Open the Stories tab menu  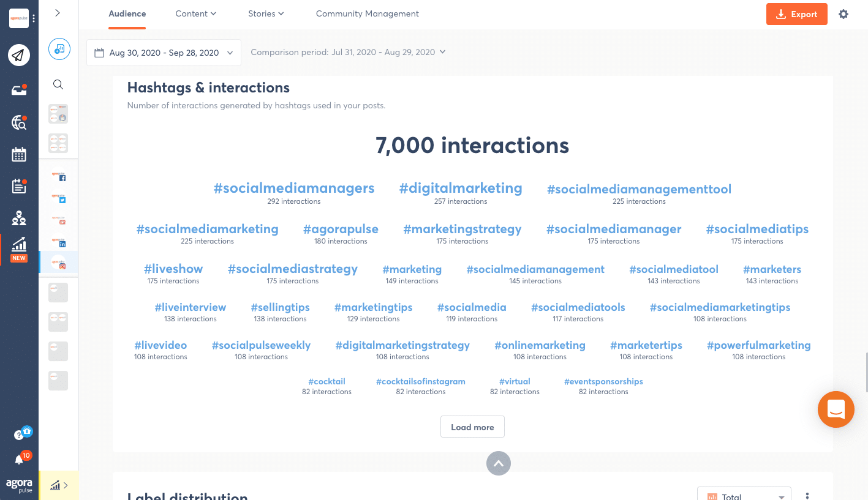click(266, 13)
